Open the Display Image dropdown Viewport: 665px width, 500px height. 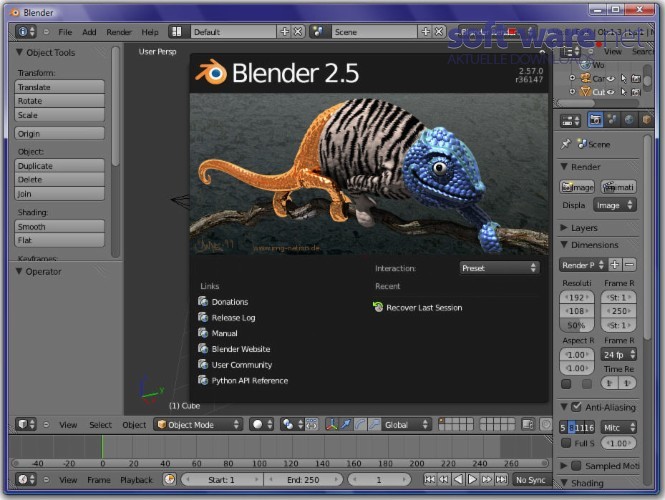click(615, 205)
